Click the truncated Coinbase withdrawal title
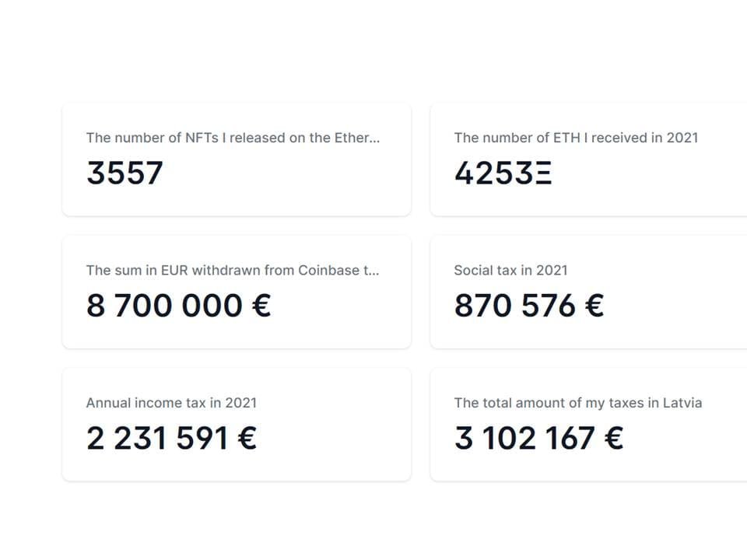The height and width of the screenshot is (560, 747). click(233, 270)
